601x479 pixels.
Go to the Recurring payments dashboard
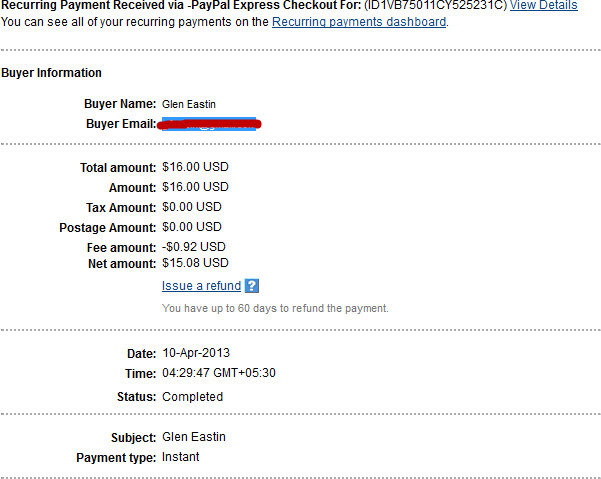[x=359, y=22]
